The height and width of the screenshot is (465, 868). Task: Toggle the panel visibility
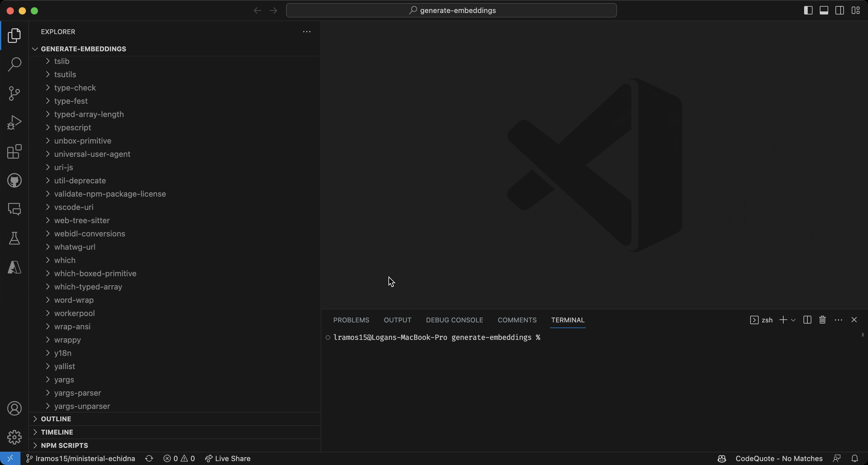(x=823, y=10)
